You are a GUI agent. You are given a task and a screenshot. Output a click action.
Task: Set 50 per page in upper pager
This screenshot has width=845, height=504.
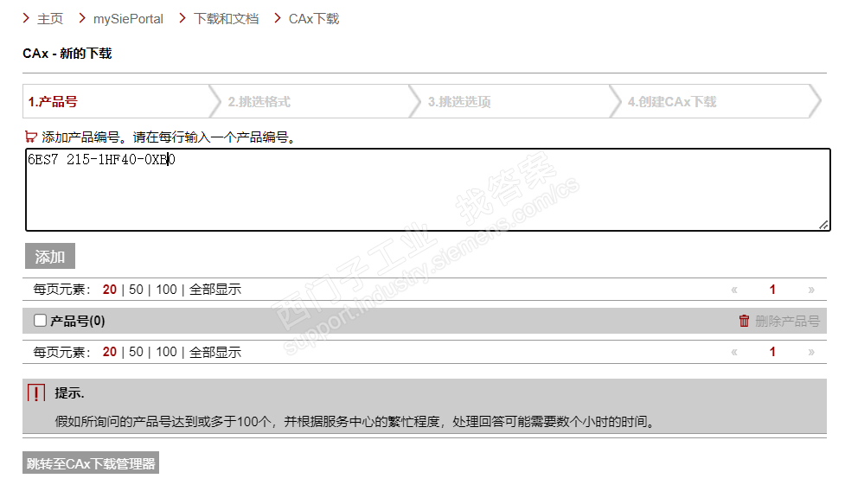click(136, 290)
